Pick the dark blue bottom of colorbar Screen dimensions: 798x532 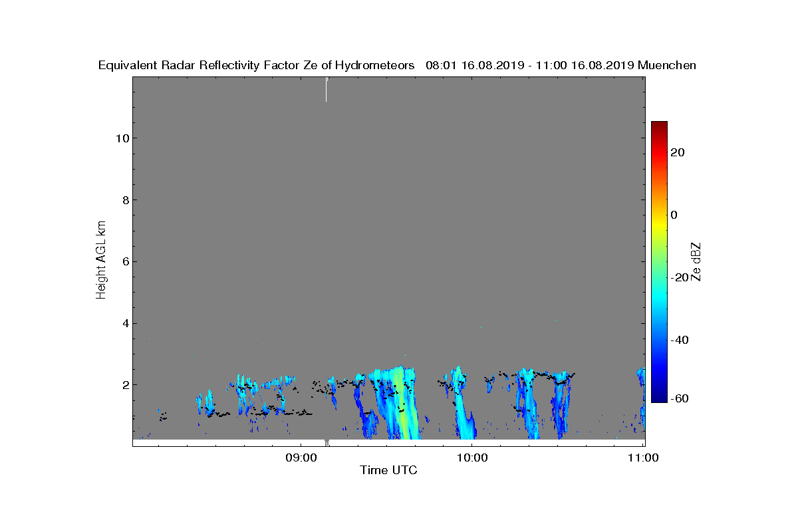click(659, 400)
